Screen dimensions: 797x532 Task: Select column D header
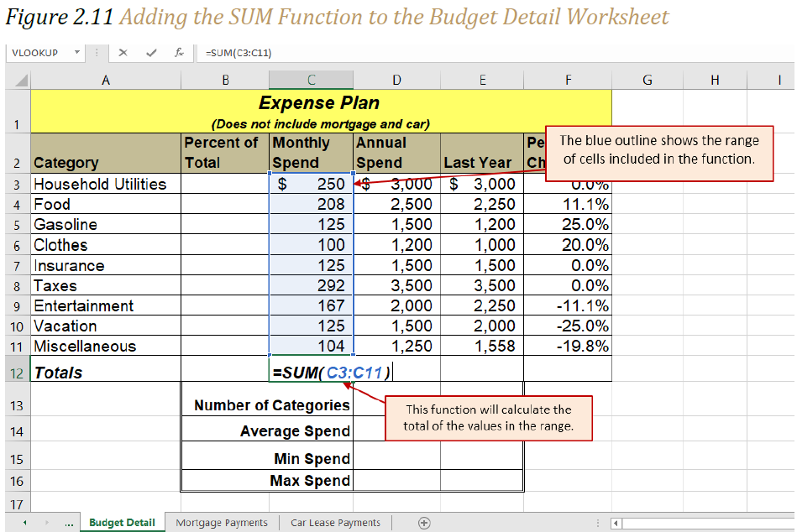click(x=397, y=81)
